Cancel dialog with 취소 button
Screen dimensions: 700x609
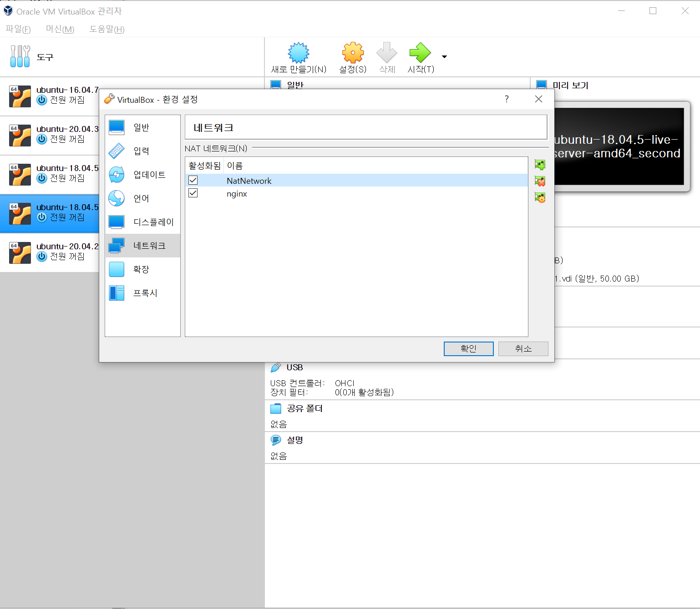523,349
